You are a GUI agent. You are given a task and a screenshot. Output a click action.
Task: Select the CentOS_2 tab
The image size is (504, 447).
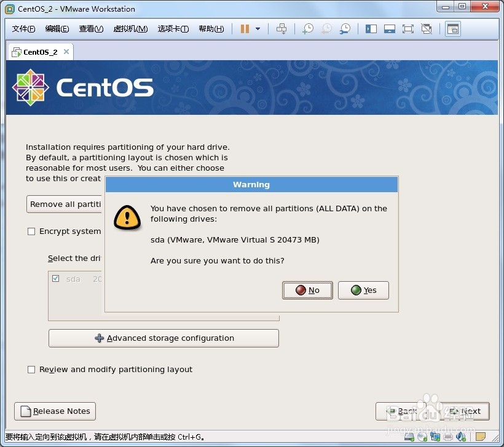(x=40, y=52)
